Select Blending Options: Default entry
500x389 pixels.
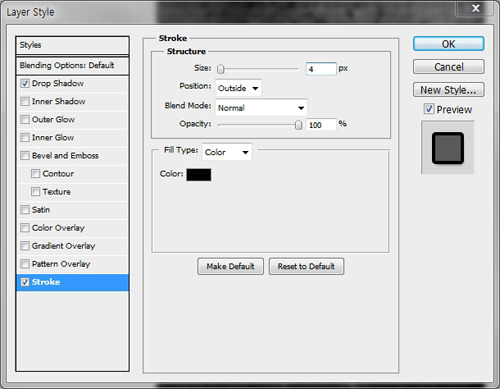pyautogui.click(x=72, y=66)
